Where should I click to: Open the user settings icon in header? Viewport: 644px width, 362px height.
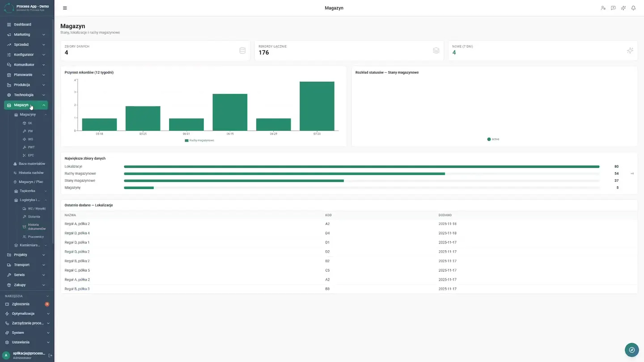(x=603, y=8)
